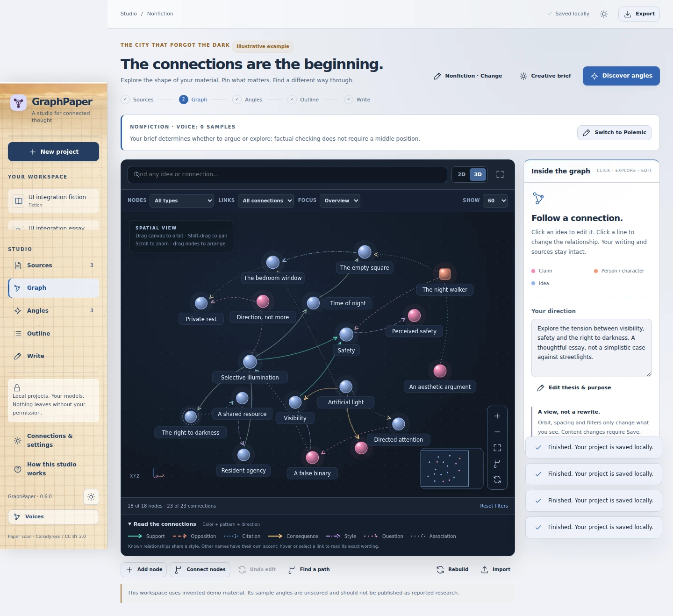Image resolution: width=673 pixels, height=616 pixels.
Task: Switch graph to 2D view
Action: pos(462,174)
